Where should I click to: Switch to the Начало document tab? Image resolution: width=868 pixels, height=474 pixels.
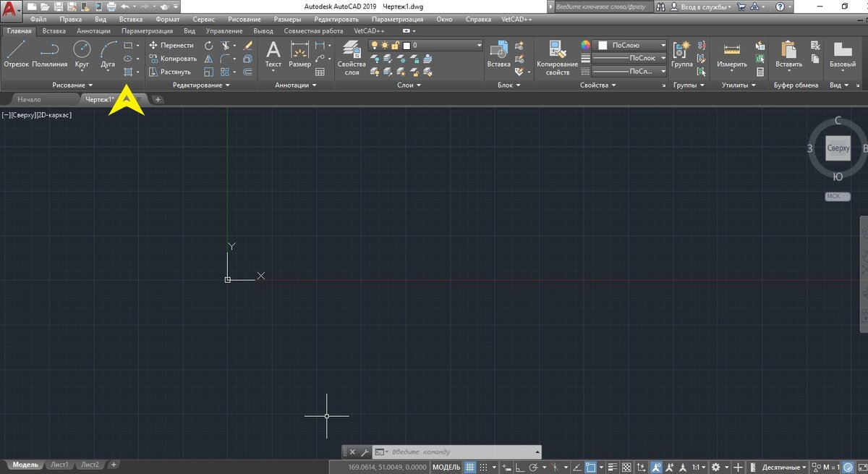(30, 99)
